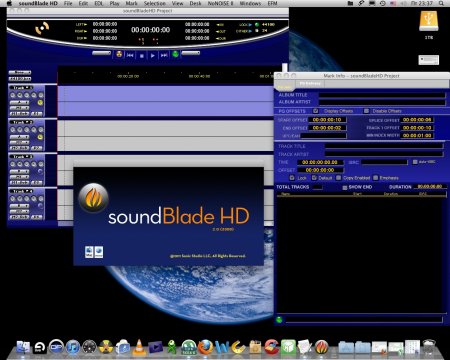Open the Trash in the Dock

[x=429, y=347]
